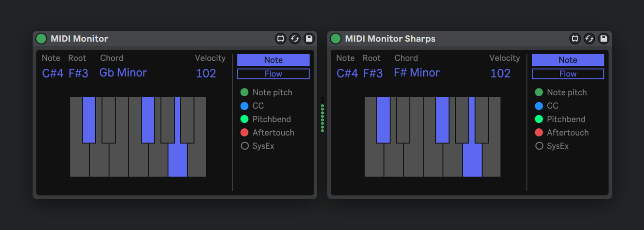Enable SysEx option in MIDI Monitor

pos(245,146)
